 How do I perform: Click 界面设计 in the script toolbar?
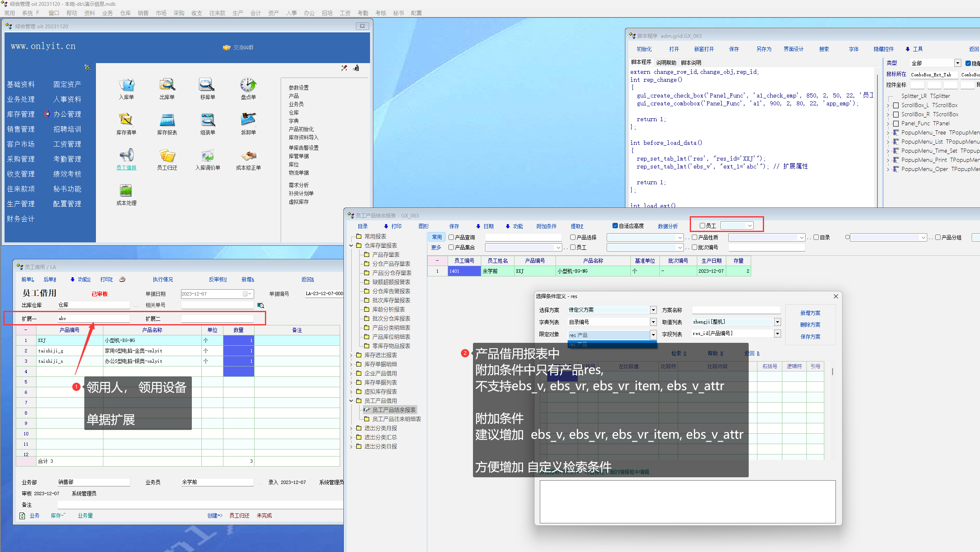[793, 49]
